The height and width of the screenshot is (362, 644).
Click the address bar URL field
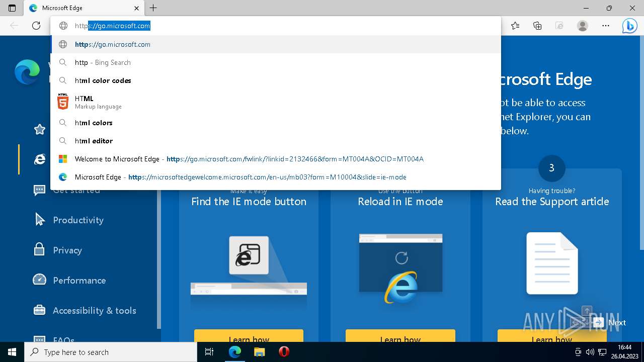pos(276,26)
